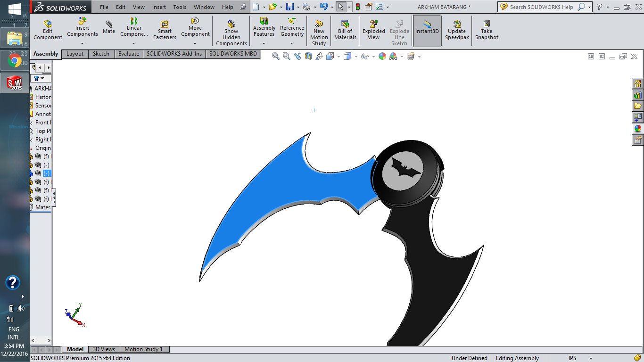Open the View Settings monitor icon
Image resolution: width=644 pixels, height=362 pixels.
point(411,56)
